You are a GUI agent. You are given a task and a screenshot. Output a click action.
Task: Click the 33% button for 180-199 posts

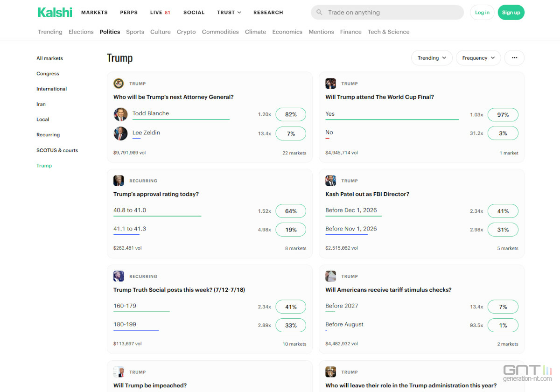(291, 325)
